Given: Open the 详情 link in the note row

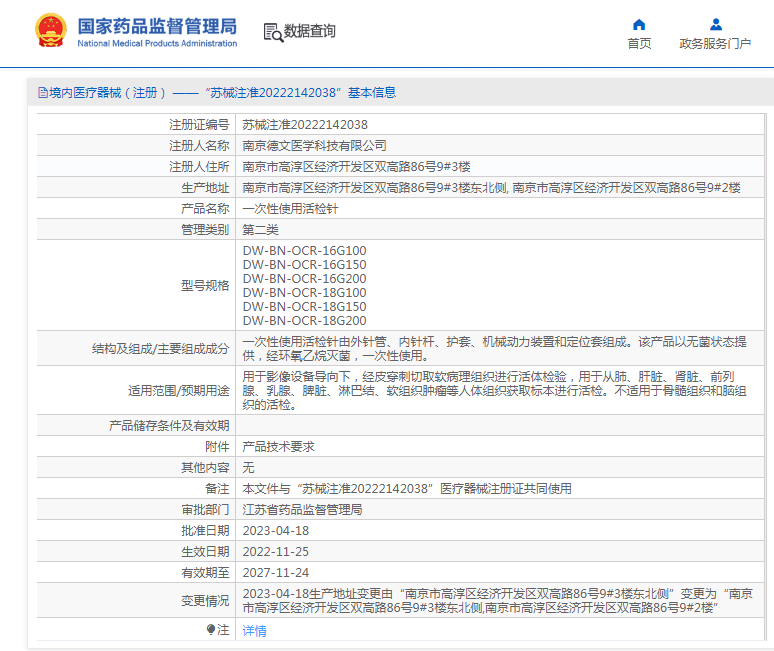Looking at the screenshot, I should [x=255, y=631].
